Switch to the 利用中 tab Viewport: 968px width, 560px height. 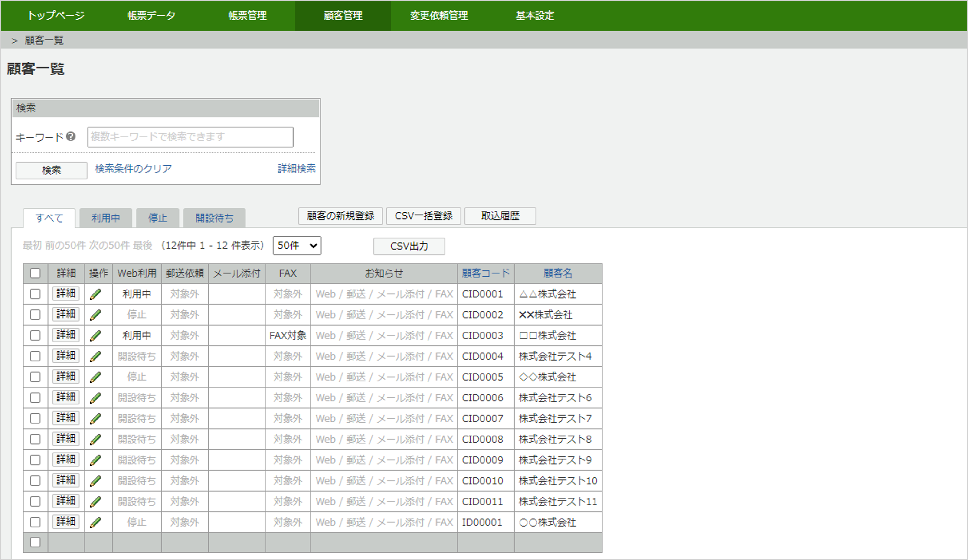point(106,218)
